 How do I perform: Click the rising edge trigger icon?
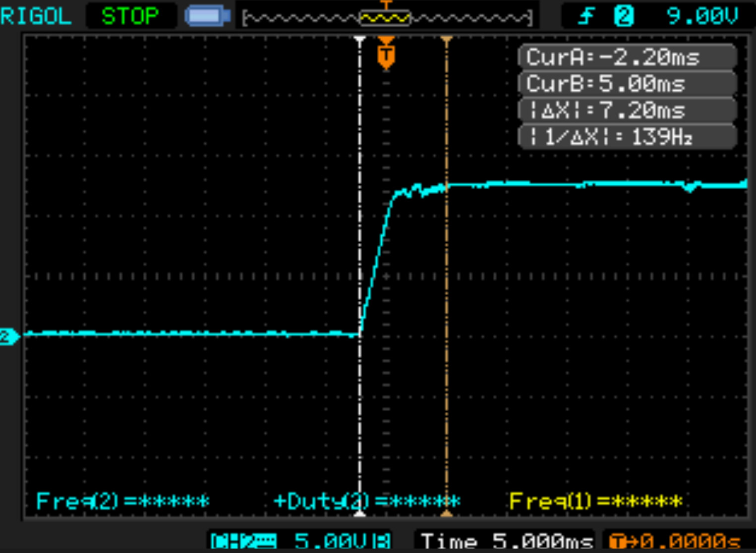click(586, 16)
